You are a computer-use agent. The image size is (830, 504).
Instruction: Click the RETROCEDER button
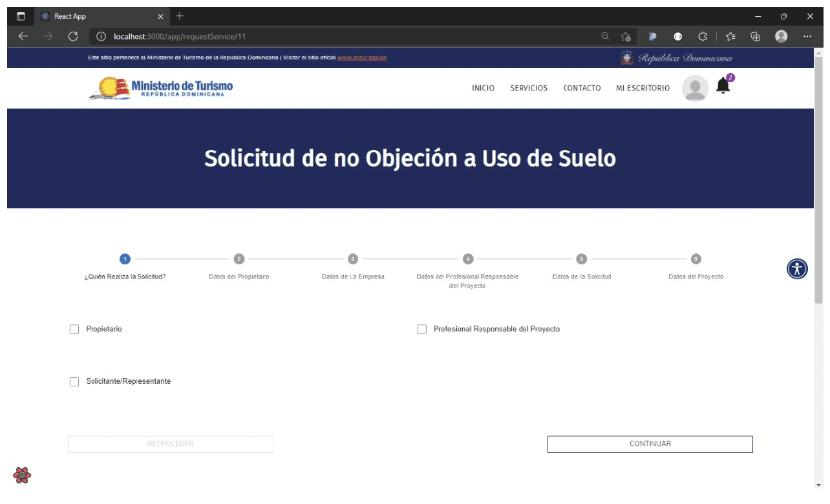[x=171, y=444]
